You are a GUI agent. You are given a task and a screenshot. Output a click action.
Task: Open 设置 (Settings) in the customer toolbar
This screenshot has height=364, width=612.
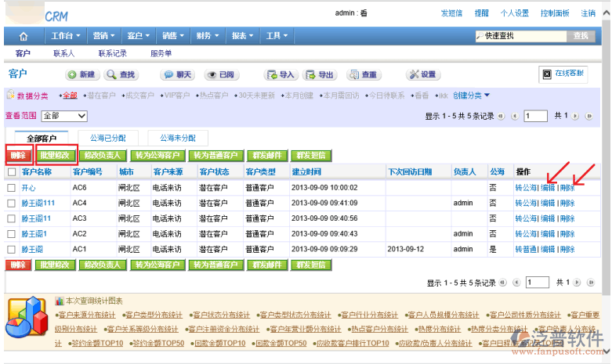coord(422,74)
